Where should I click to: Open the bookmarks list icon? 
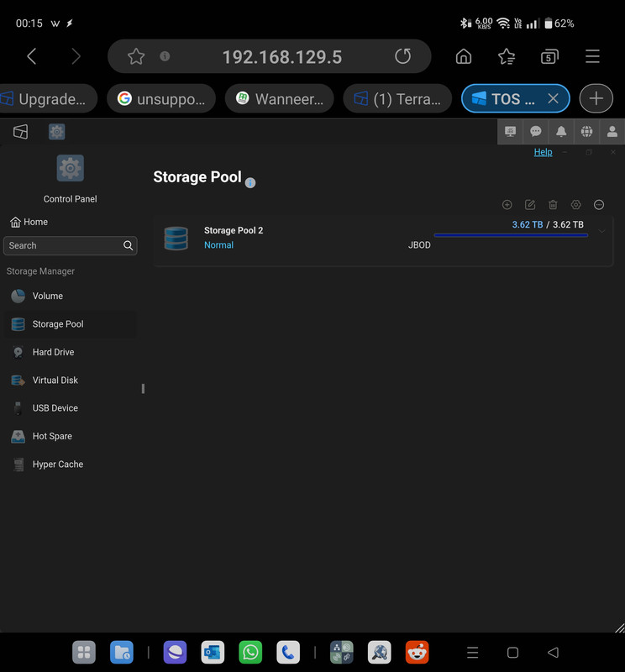point(507,56)
